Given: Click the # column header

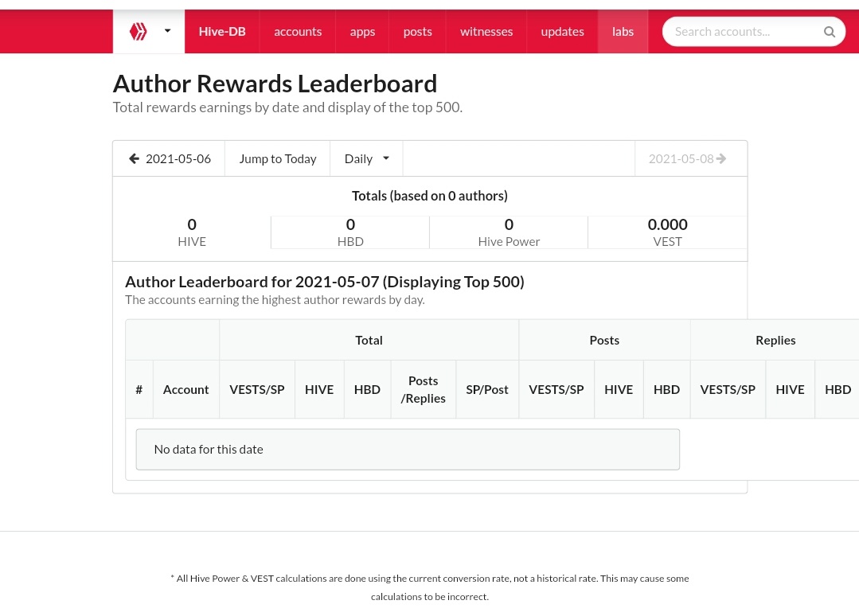Looking at the screenshot, I should tap(139, 389).
